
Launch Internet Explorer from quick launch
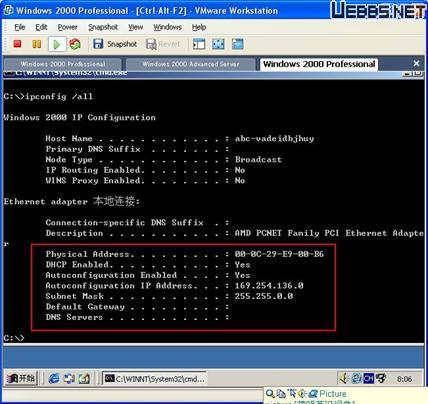tap(54, 379)
